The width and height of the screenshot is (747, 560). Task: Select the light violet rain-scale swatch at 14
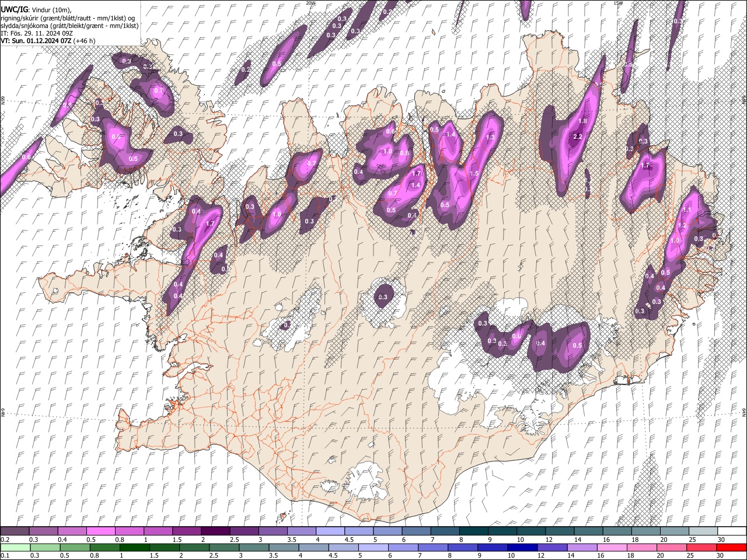[582, 547]
